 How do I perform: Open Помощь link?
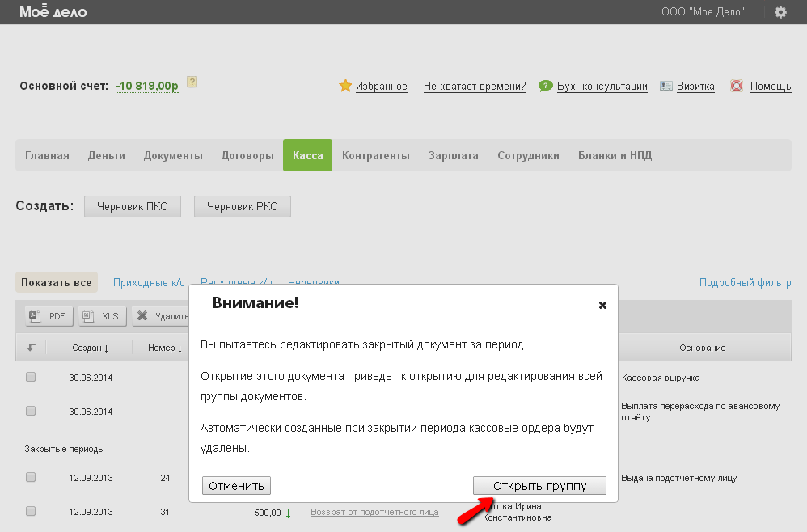(x=771, y=86)
